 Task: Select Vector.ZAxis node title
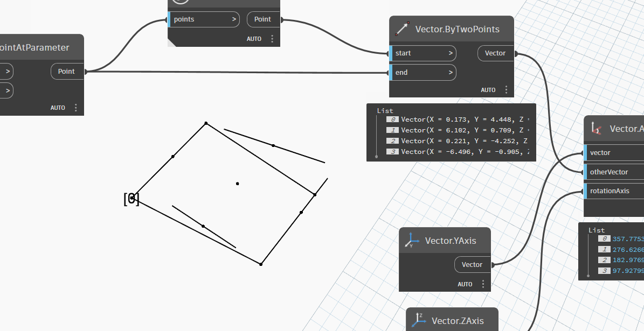(458, 321)
